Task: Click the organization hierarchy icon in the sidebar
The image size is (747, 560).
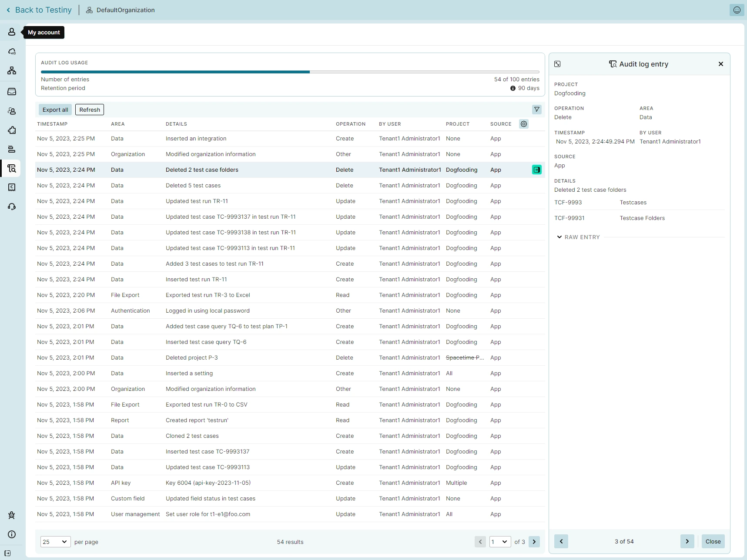Action: [12, 70]
